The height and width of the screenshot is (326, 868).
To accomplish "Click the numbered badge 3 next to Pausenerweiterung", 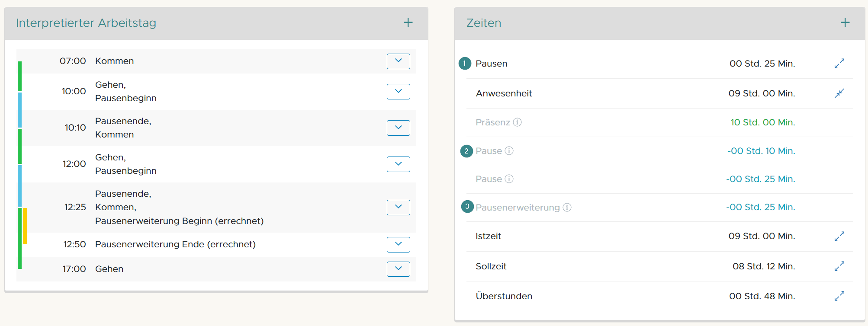I will tap(466, 207).
